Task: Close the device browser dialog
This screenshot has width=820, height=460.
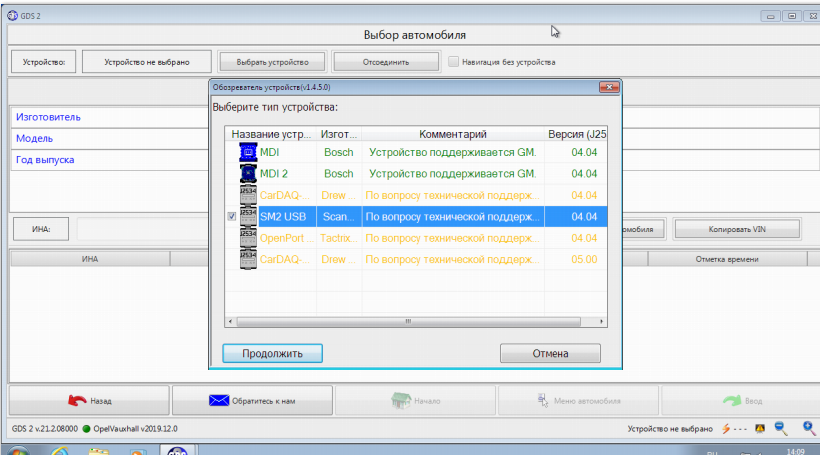Action: (x=609, y=87)
